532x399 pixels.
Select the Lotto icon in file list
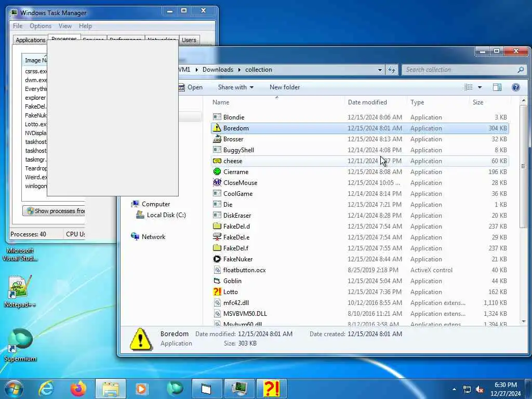coord(217,291)
